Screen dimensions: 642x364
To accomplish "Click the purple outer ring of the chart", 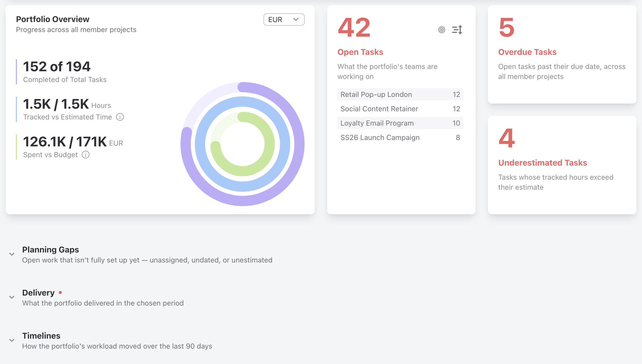I will (x=299, y=144).
